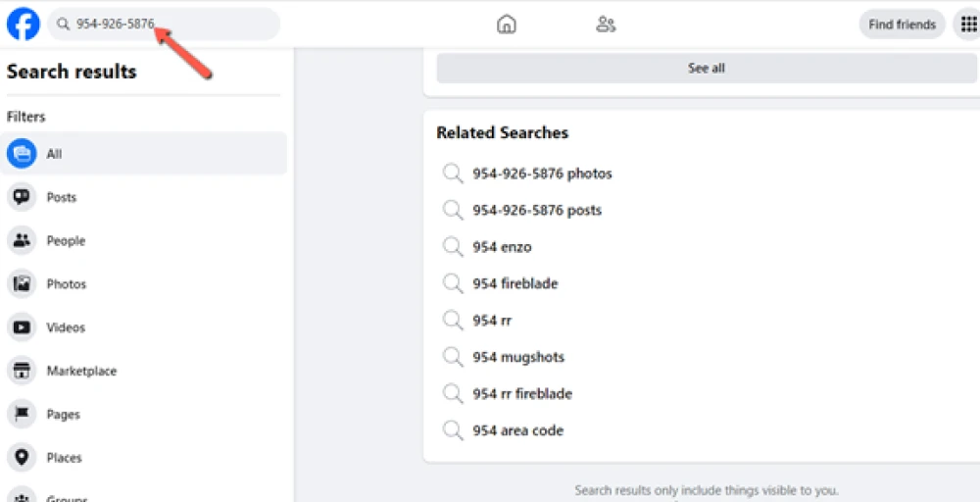Click the Search results heading
This screenshot has height=502, width=980.
[x=72, y=72]
